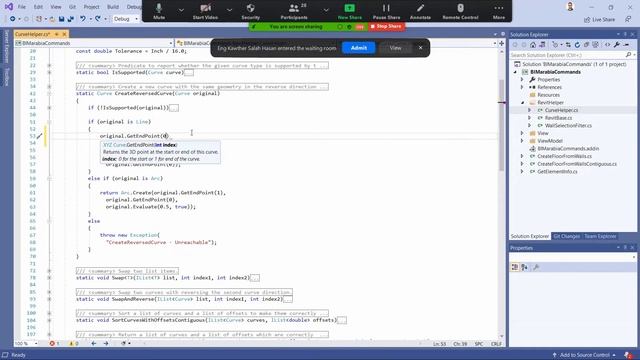
Task: View the waiting room notification
Action: coord(395,48)
